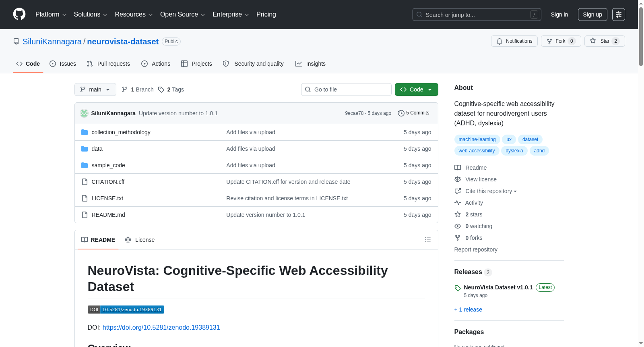Select the dataset topic tag
The height and width of the screenshot is (347, 644).
tap(530, 139)
